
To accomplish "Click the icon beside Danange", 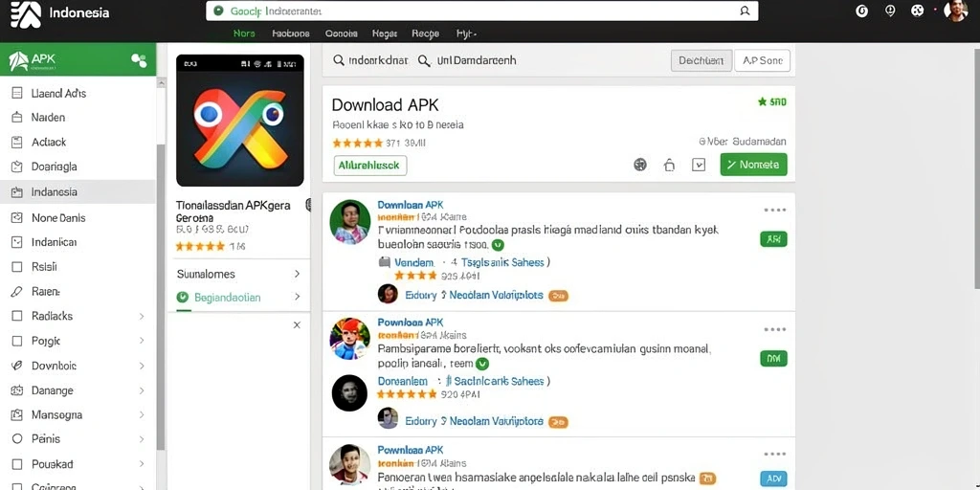I will [x=17, y=390].
